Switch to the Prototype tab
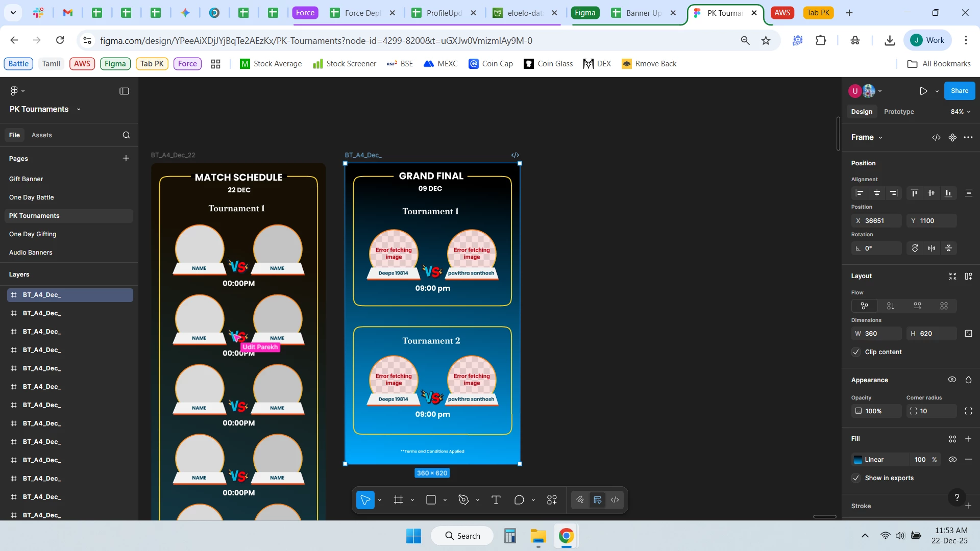 899,112
